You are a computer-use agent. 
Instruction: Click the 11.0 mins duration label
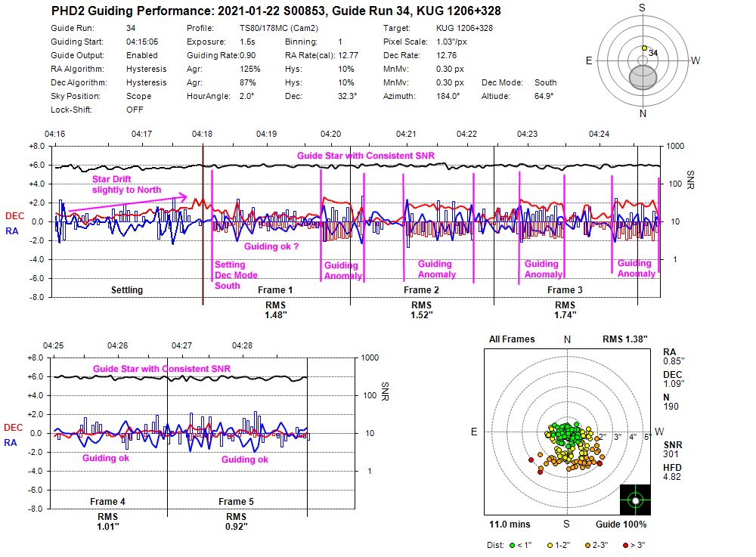[x=510, y=525]
